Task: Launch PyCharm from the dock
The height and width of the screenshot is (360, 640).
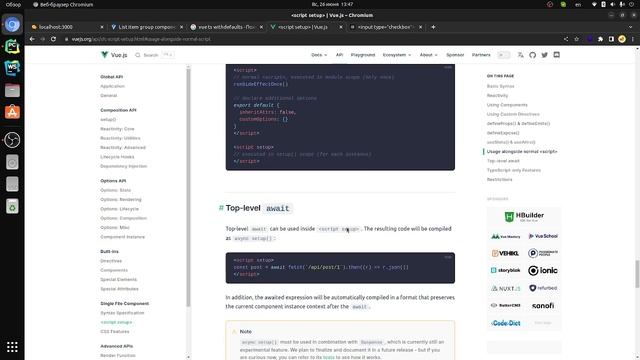Action: (12, 46)
